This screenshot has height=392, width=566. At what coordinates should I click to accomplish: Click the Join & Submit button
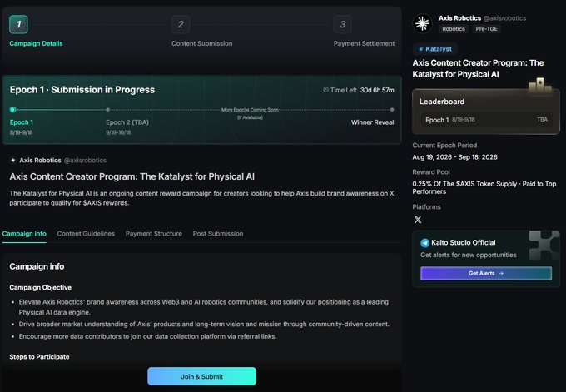[x=201, y=376]
